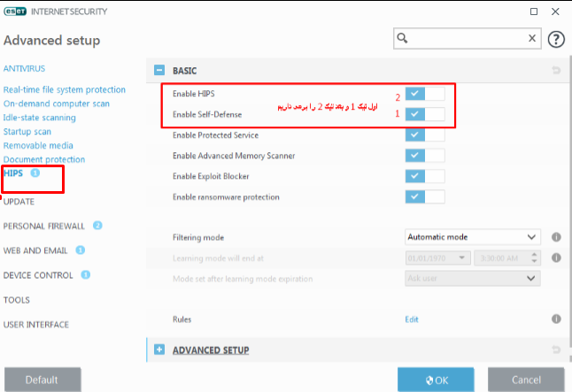
Task: Toggle Enable Self-Defense switch
Action: pos(425,114)
